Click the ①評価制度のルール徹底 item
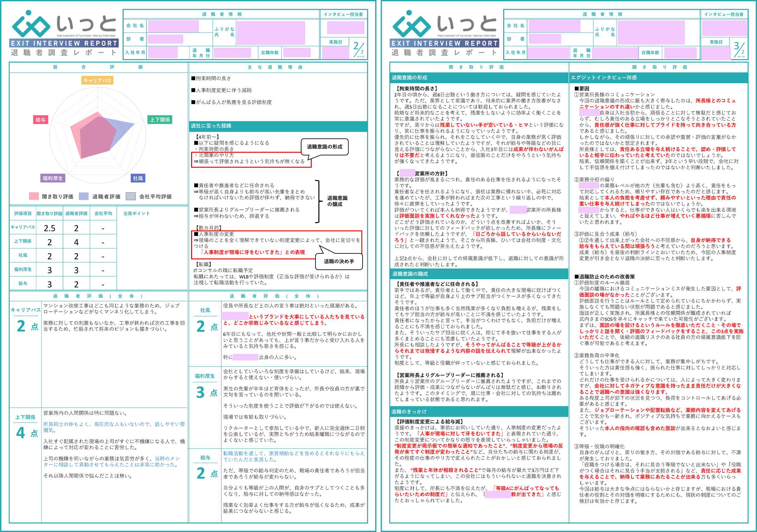Screen dimensions: 757x532 (602, 283)
